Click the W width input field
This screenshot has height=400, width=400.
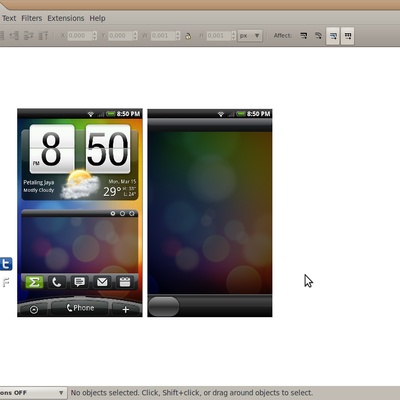163,36
